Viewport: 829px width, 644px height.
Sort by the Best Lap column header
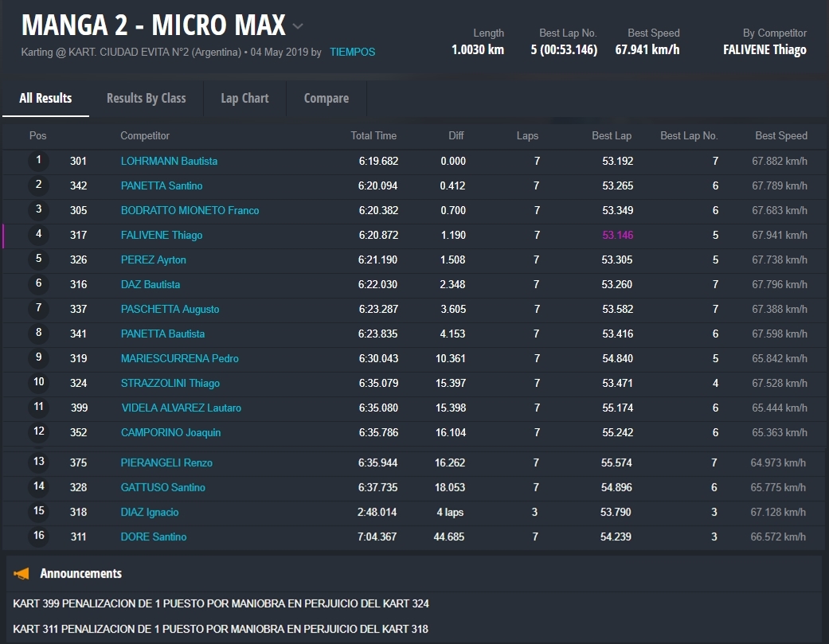[612, 136]
